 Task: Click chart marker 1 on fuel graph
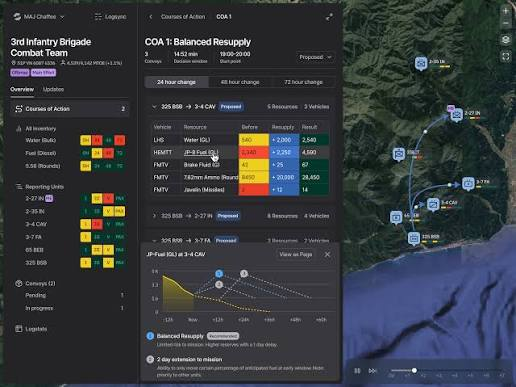(219, 274)
